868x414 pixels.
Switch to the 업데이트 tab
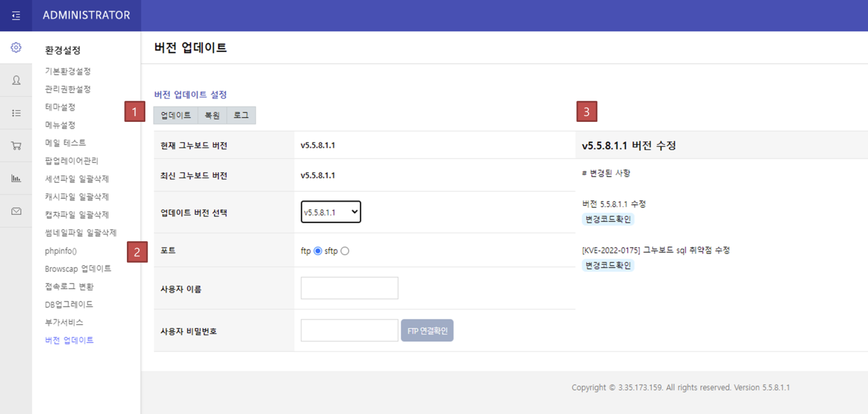click(176, 115)
